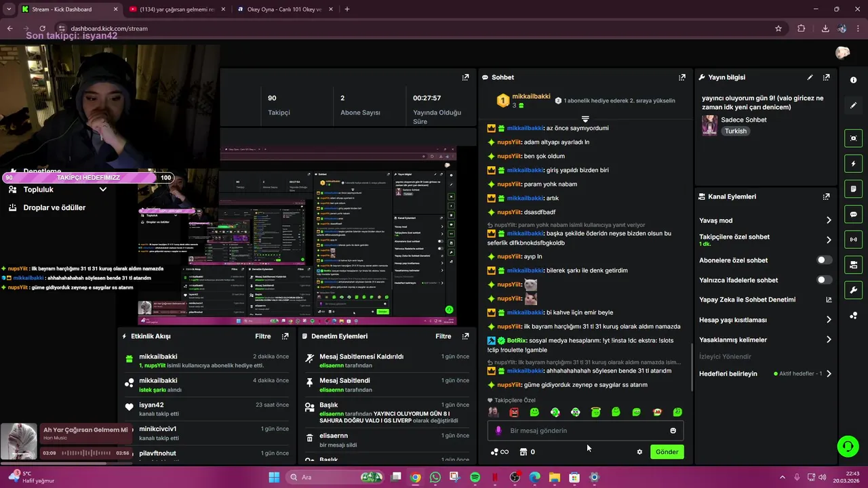This screenshot has width=868, height=488.
Task: Pop out the Yayın bilgisi panel
Action: point(826,77)
